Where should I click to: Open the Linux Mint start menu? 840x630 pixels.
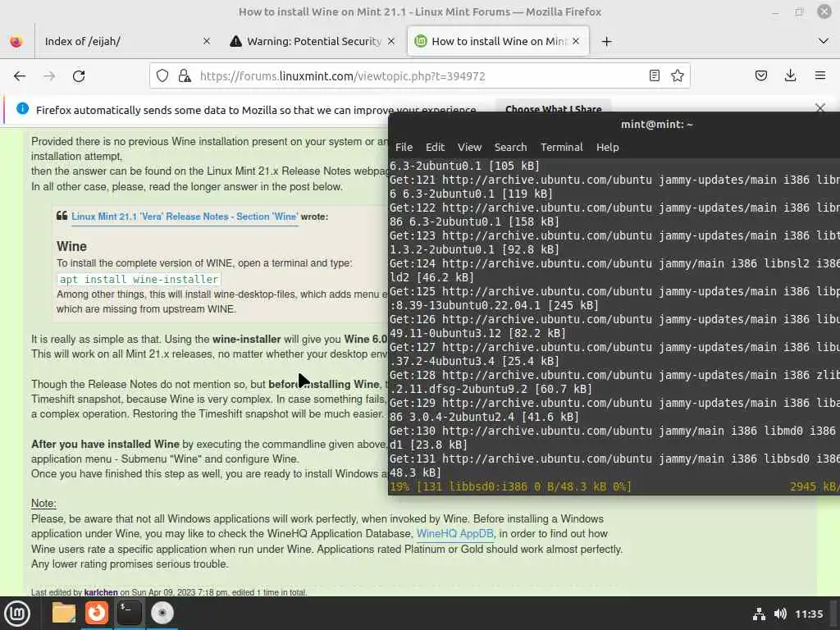point(17,613)
